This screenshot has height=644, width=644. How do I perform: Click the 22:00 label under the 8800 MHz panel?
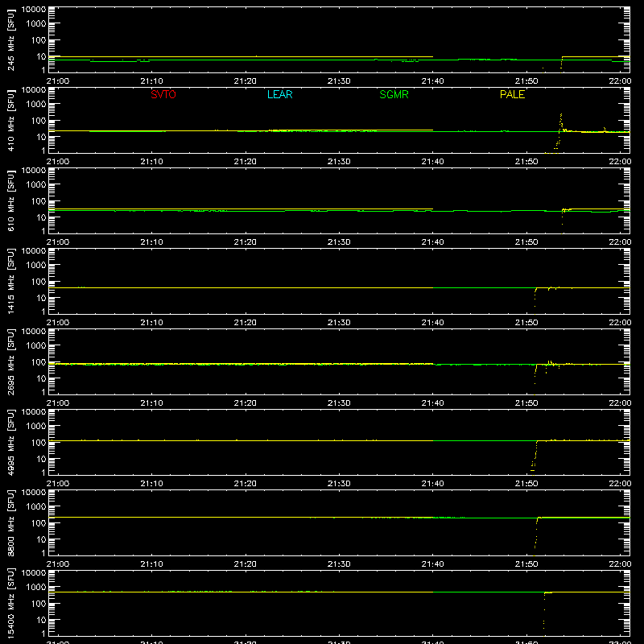pos(620,564)
